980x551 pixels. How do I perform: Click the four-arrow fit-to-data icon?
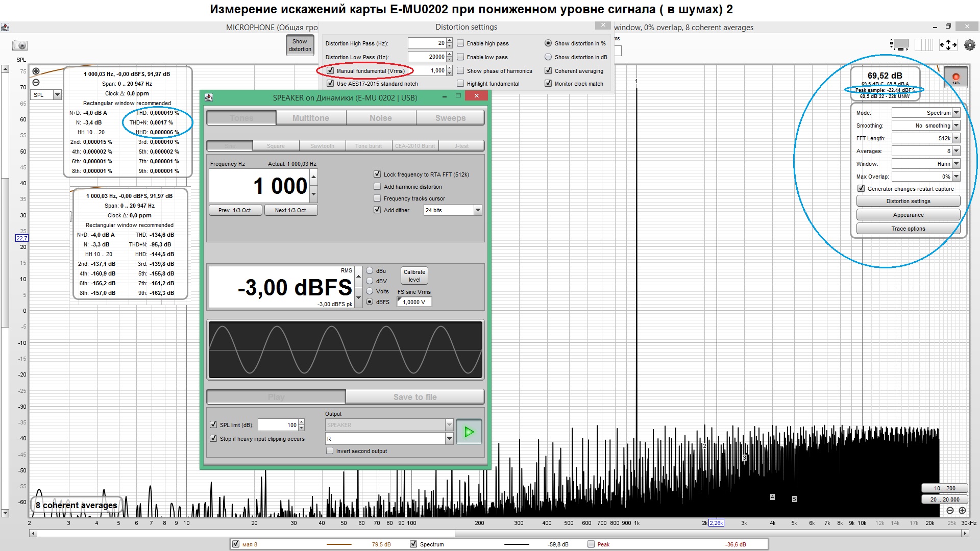pos(948,45)
